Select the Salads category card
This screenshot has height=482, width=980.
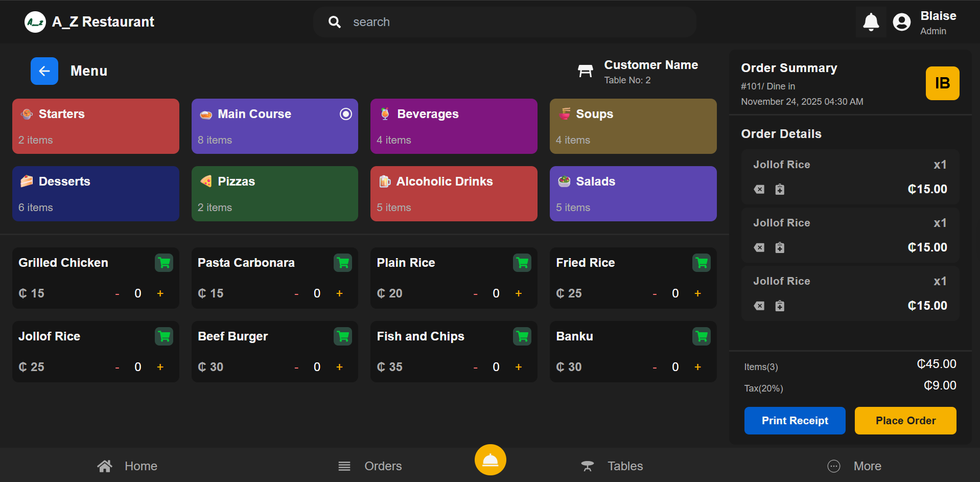click(633, 194)
